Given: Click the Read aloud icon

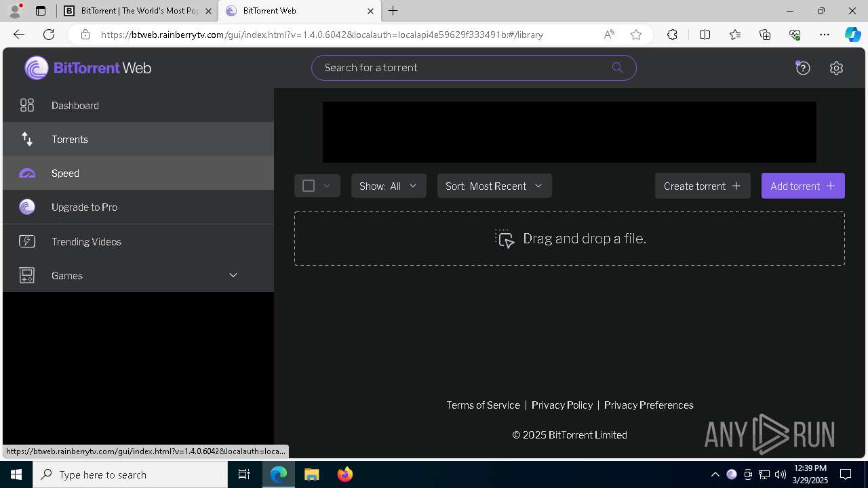Looking at the screenshot, I should tap(609, 35).
